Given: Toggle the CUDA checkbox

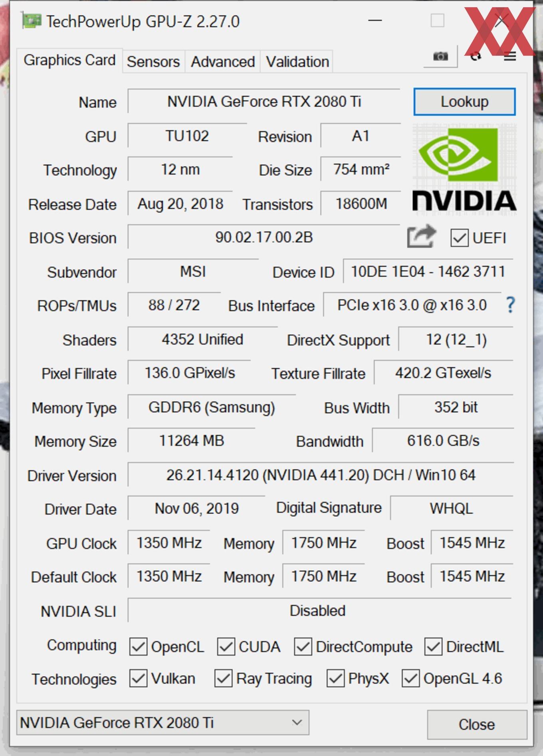Looking at the screenshot, I should [226, 647].
